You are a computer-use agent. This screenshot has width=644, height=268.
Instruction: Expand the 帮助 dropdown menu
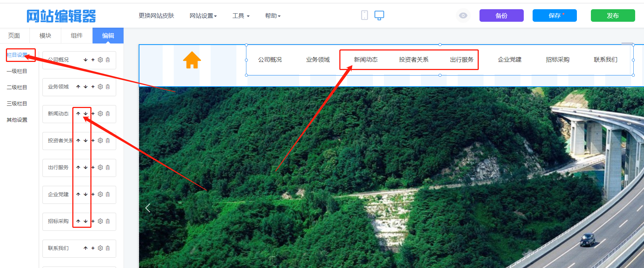(273, 16)
